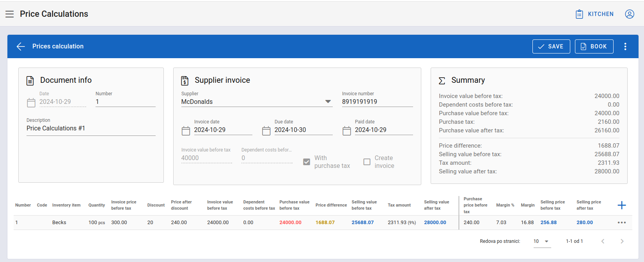Toggle the With purchase tax checkbox

coord(307,162)
